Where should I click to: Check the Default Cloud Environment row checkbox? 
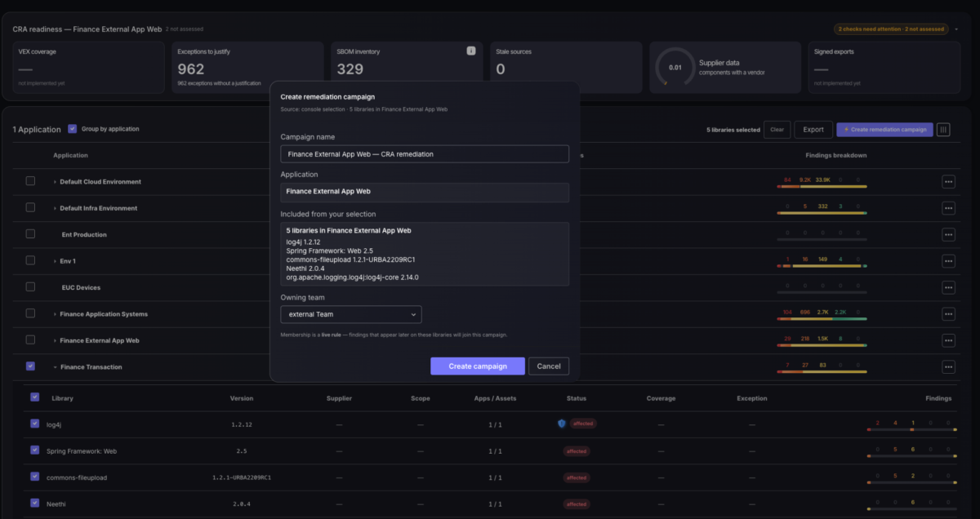point(30,181)
